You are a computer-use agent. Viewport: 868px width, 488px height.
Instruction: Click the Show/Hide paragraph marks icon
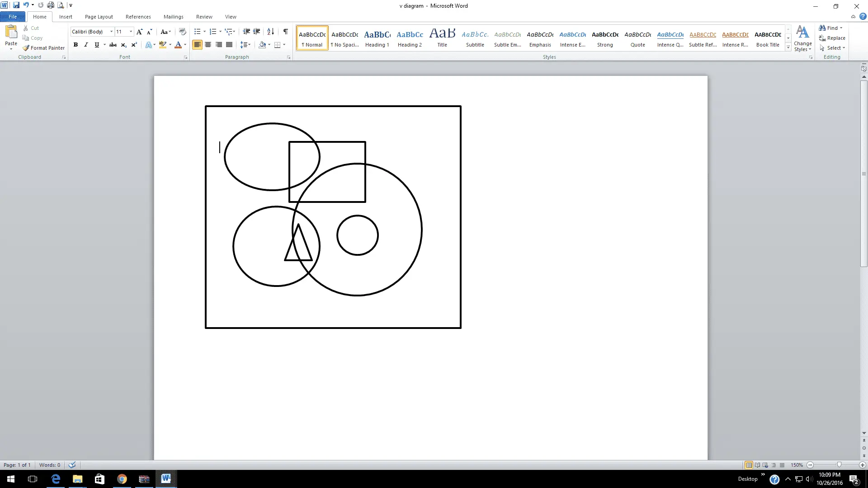[285, 32]
